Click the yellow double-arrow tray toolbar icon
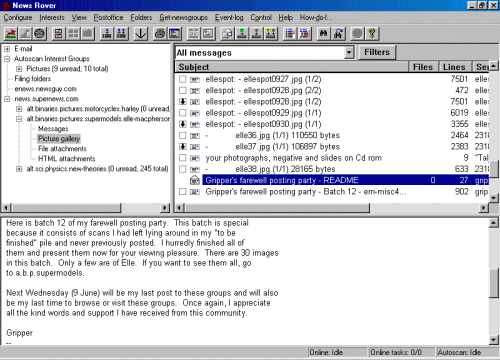 (x=271, y=34)
